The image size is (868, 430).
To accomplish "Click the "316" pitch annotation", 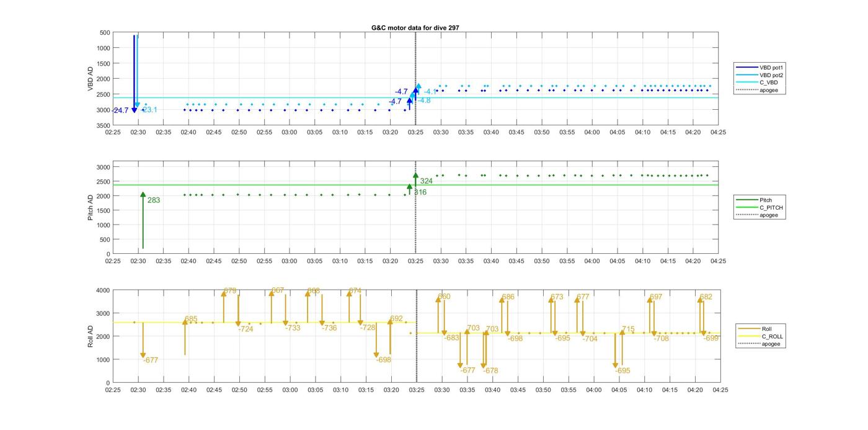I will point(420,192).
